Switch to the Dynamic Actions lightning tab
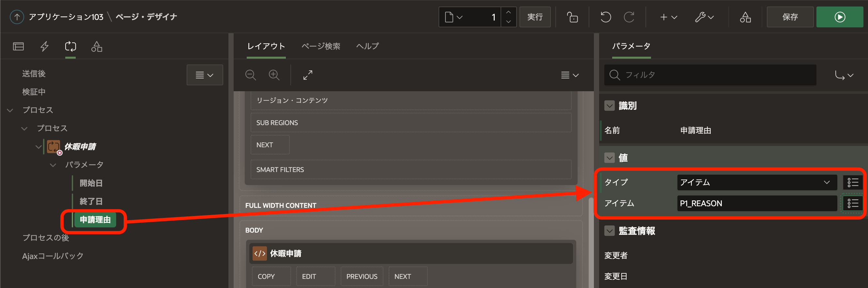 coord(44,47)
